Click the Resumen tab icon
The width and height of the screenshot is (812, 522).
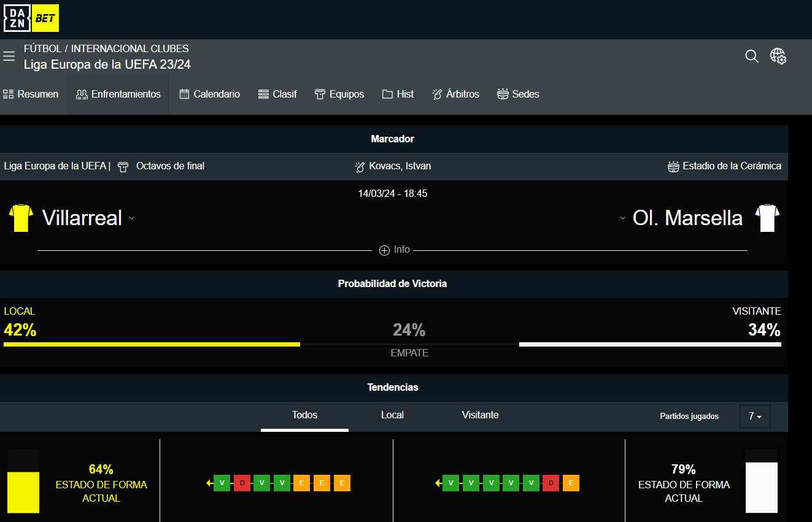(x=9, y=94)
